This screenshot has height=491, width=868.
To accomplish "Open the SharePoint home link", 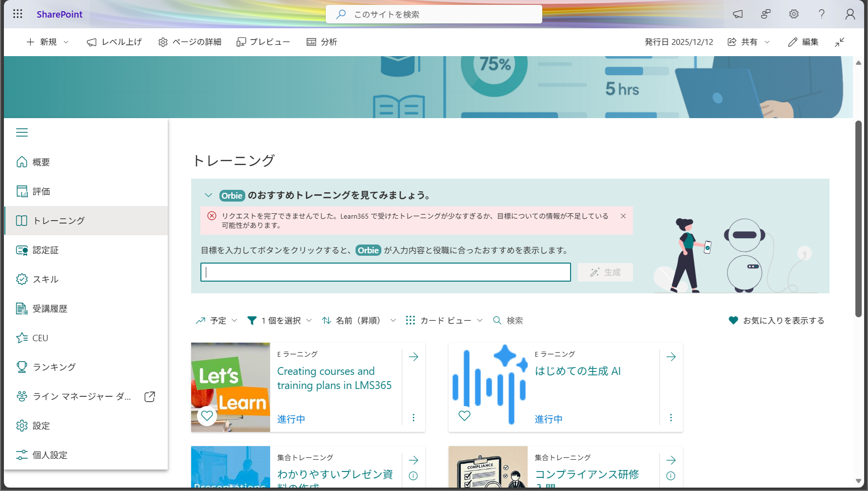I will 59,14.
